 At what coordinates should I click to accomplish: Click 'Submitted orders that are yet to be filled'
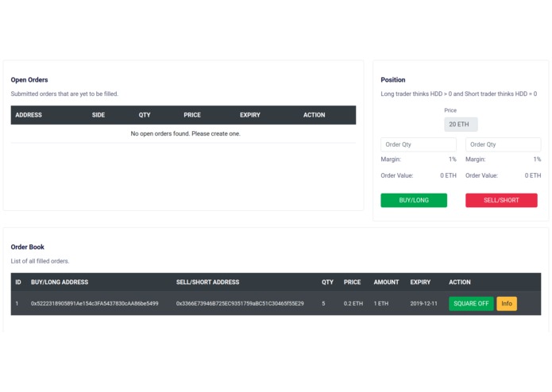[64, 94]
